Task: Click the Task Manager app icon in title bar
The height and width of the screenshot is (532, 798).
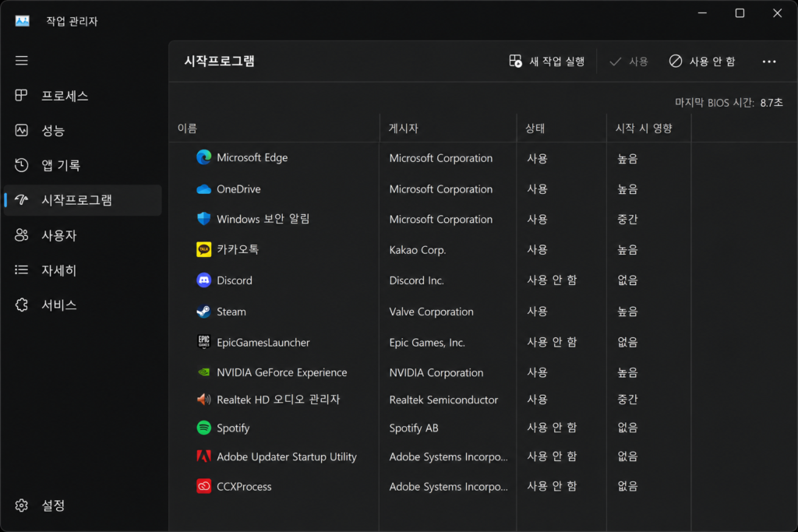Action: point(22,21)
